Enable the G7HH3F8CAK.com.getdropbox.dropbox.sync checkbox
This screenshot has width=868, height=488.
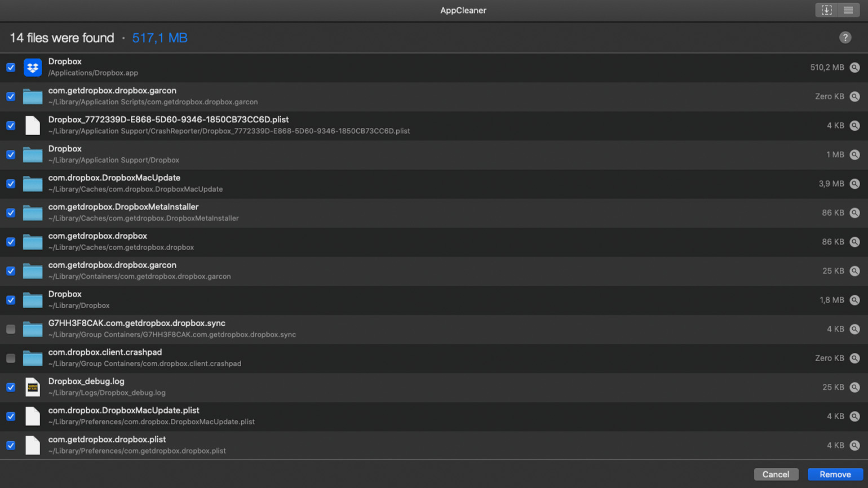coord(11,329)
